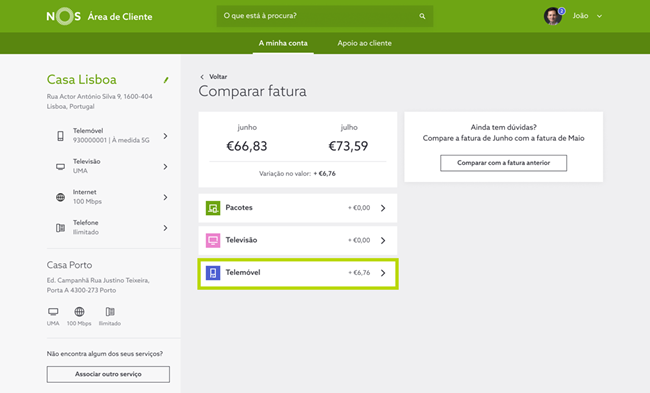Image resolution: width=650 pixels, height=393 pixels.
Task: Click the search magnifier icon
Action: pos(422,16)
